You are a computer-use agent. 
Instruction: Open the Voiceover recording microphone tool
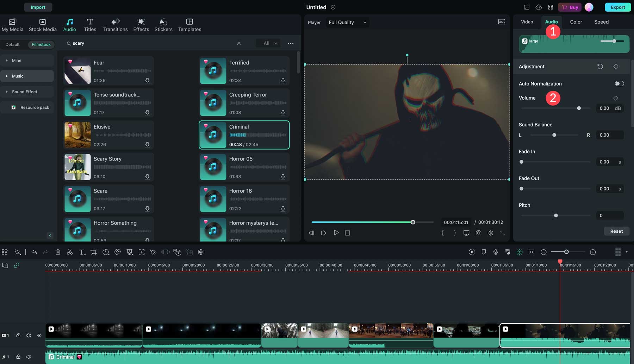click(496, 252)
